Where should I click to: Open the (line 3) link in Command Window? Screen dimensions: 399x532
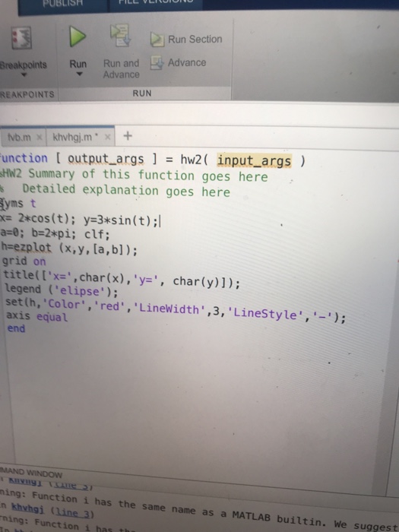coord(72,512)
